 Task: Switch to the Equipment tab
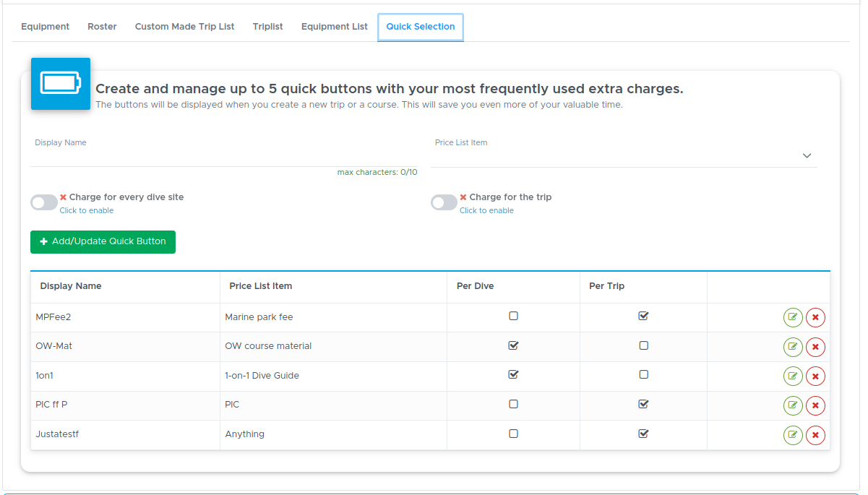click(46, 27)
